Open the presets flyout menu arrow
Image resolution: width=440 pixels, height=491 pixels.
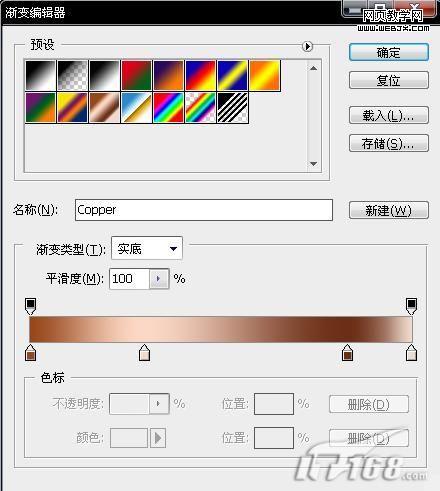pos(307,46)
